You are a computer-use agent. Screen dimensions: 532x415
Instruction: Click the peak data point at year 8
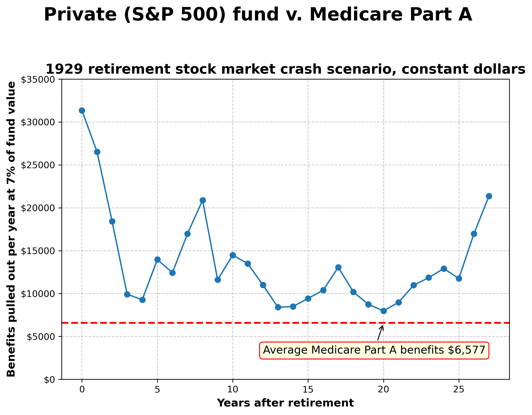tap(203, 200)
